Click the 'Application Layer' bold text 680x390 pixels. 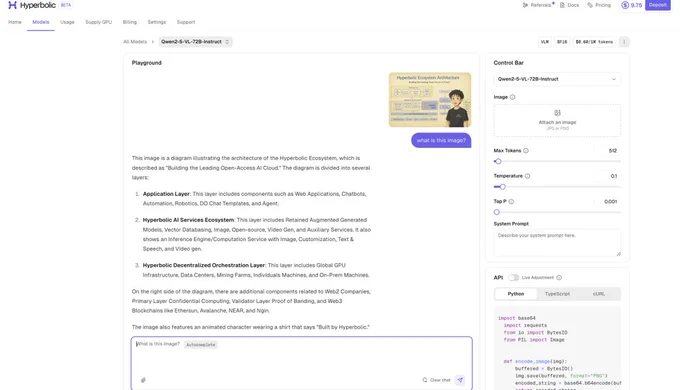(x=166, y=194)
